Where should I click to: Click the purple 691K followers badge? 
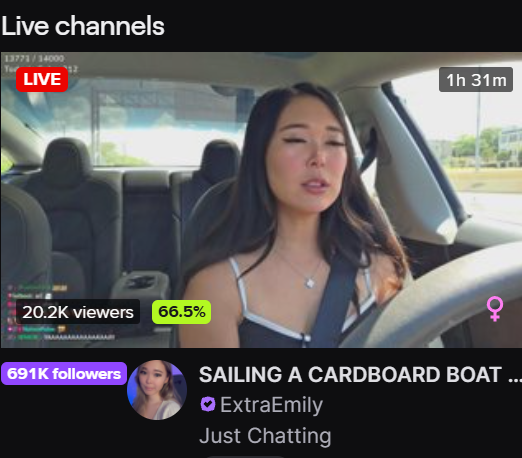(64, 374)
